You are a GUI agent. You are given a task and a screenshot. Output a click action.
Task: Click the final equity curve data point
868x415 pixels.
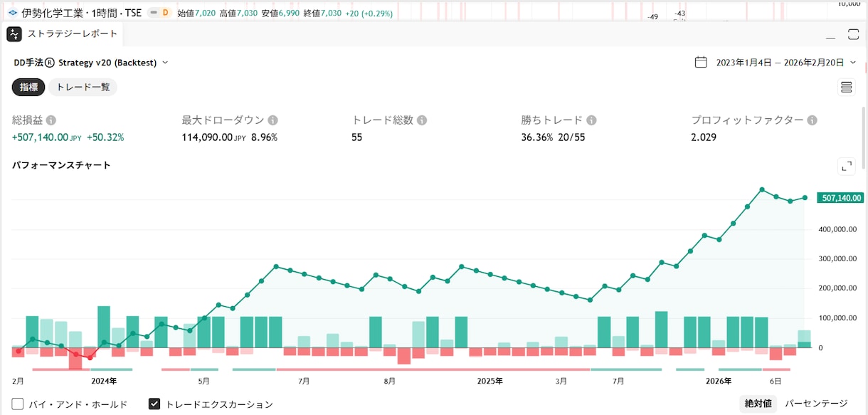pyautogui.click(x=805, y=198)
